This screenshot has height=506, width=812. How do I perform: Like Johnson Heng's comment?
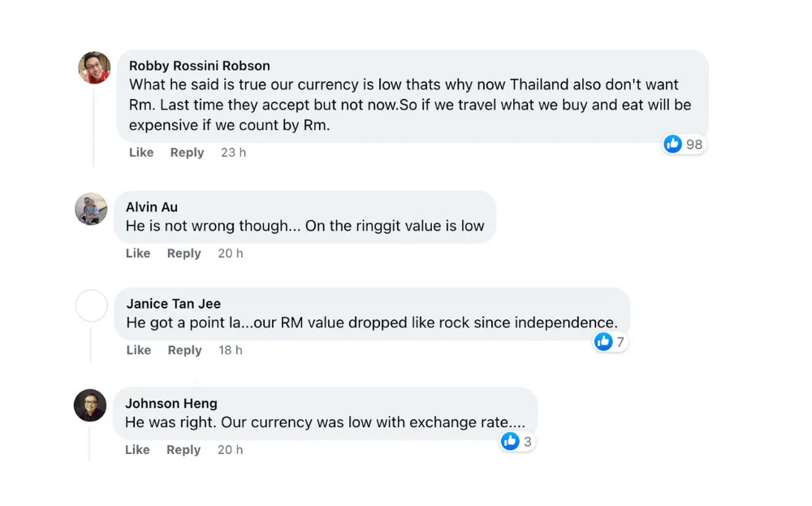(x=137, y=450)
